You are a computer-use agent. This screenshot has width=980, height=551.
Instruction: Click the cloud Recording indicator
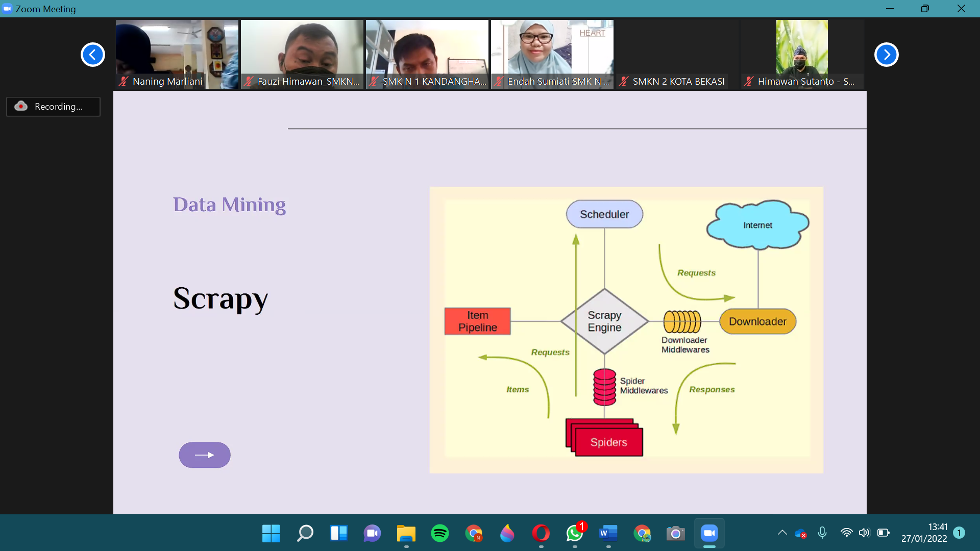(x=53, y=106)
